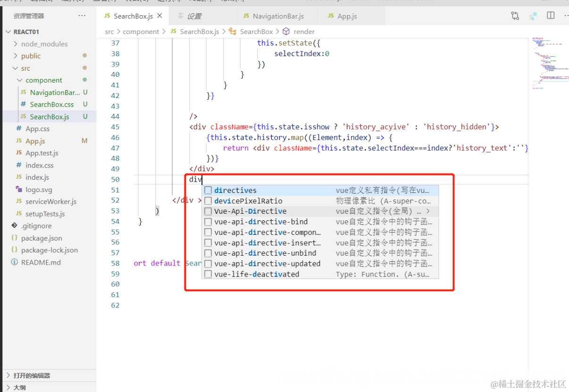Click the App.css hash icon
The height and width of the screenshot is (392, 569).
point(19,129)
